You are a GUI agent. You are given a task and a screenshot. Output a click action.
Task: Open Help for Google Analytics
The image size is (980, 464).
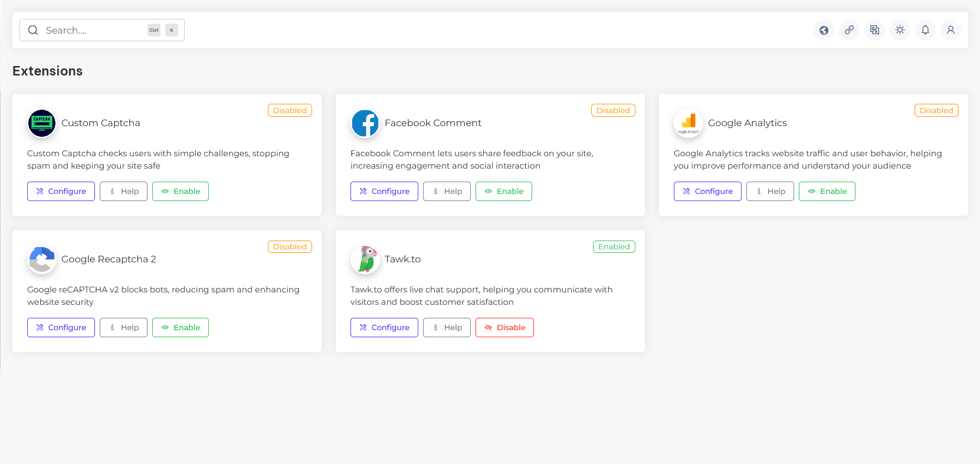click(x=770, y=192)
